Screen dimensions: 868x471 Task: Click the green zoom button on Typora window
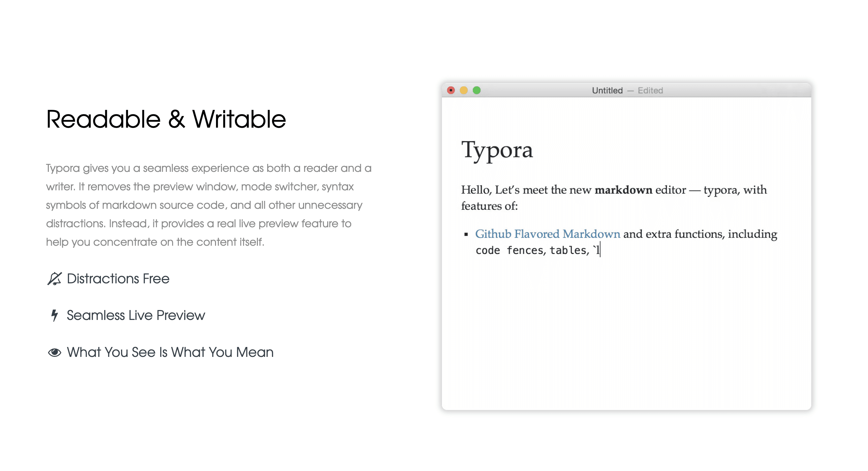pos(477,90)
